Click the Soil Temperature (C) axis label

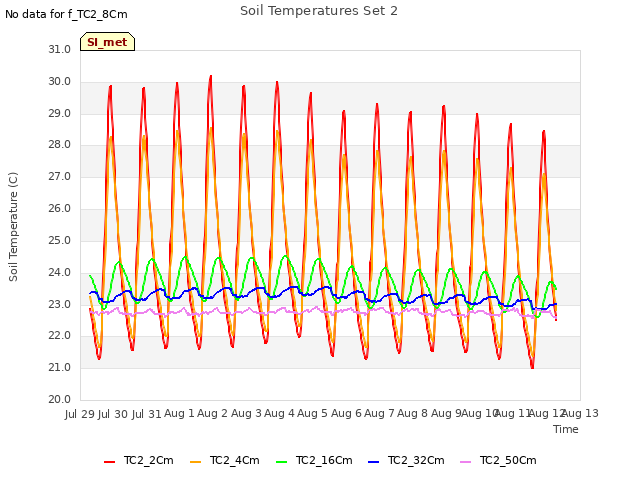coord(13,227)
